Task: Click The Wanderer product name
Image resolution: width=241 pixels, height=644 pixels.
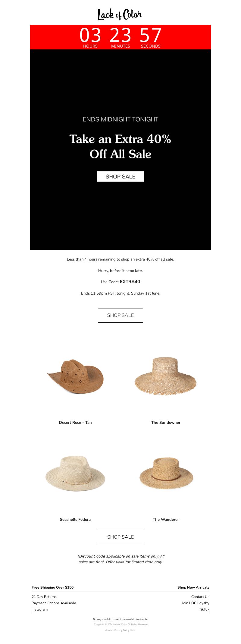Action: pos(166,520)
